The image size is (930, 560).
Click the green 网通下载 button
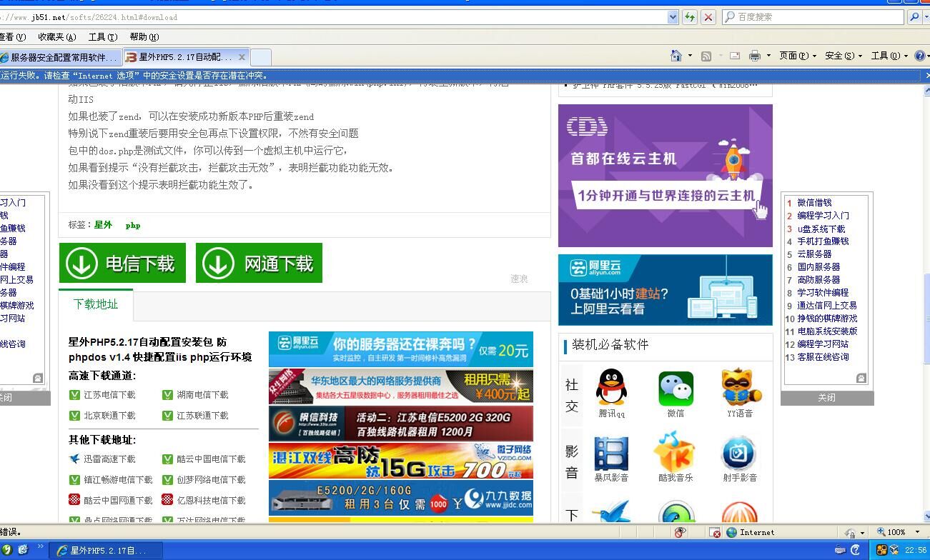point(259,264)
